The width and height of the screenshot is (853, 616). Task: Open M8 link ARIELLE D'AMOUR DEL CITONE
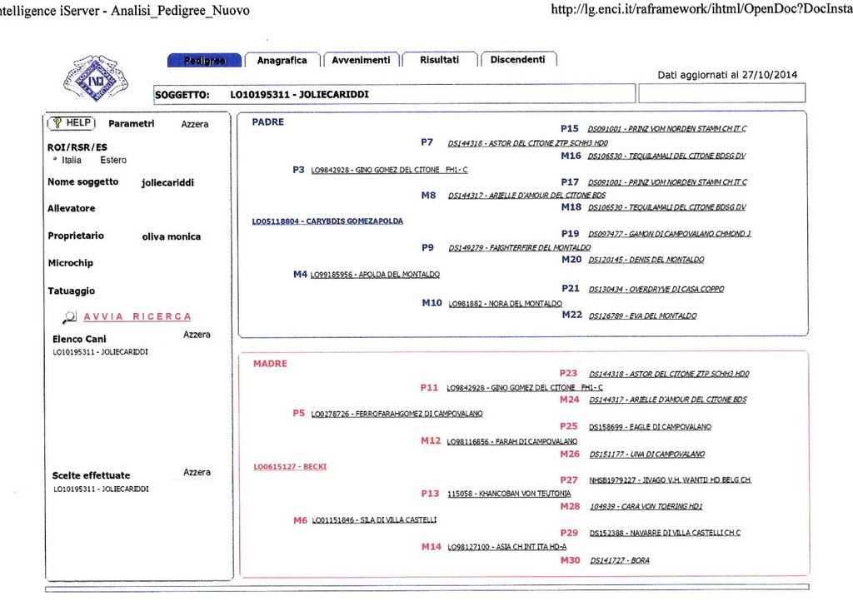[x=526, y=195]
